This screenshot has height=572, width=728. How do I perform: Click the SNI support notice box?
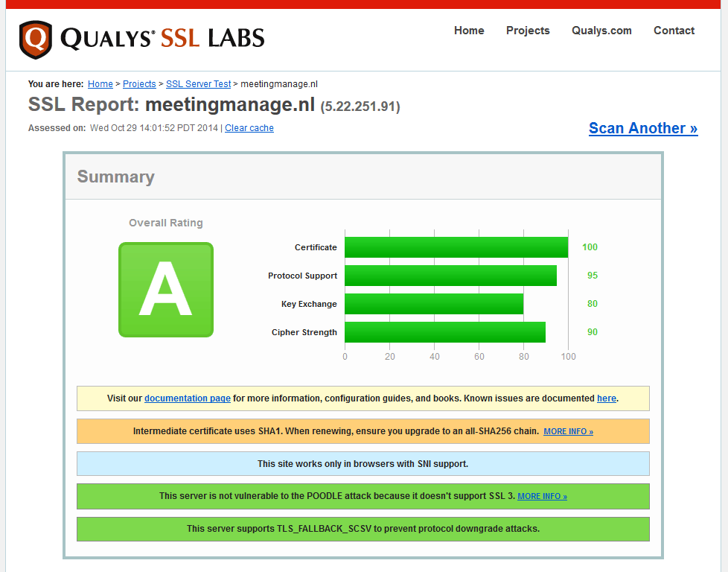pyautogui.click(x=363, y=464)
